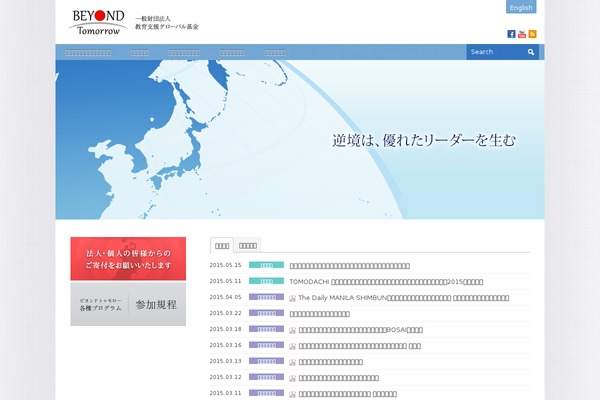Click the Beyond Tomorrow logo
The height and width of the screenshot is (400, 600).
pyautogui.click(x=95, y=21)
